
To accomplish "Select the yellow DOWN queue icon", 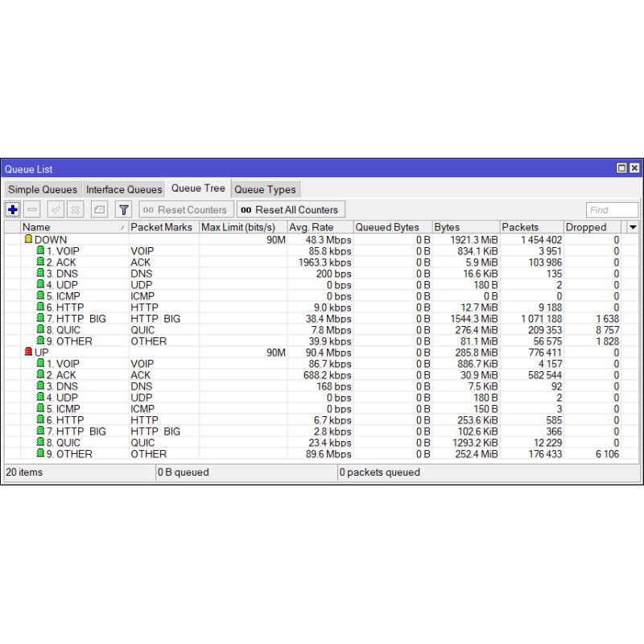I will 28,240.
